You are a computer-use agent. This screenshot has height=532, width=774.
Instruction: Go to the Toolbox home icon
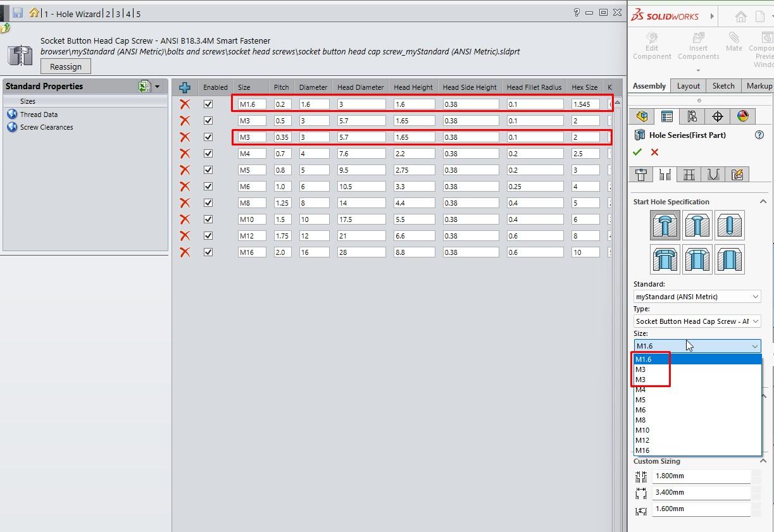click(x=34, y=13)
